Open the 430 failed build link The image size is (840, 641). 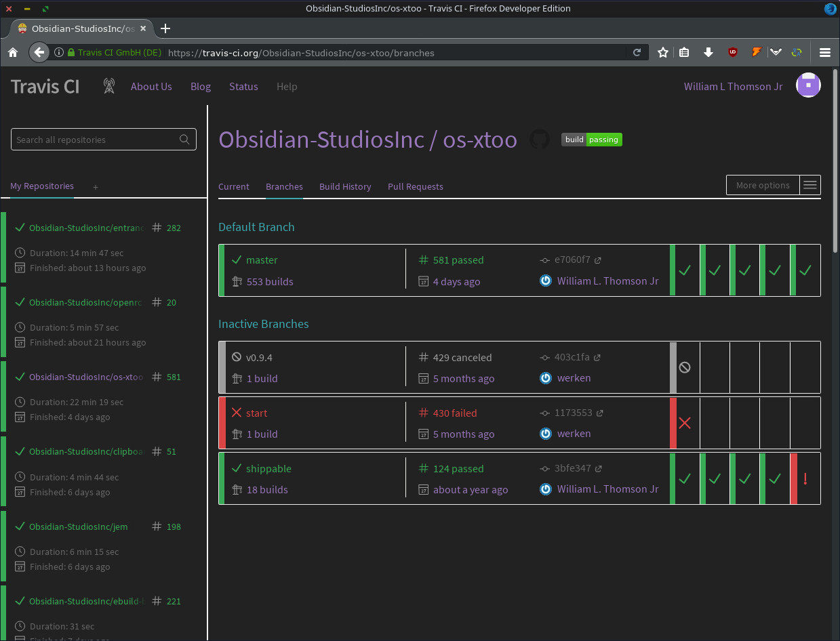pos(454,413)
